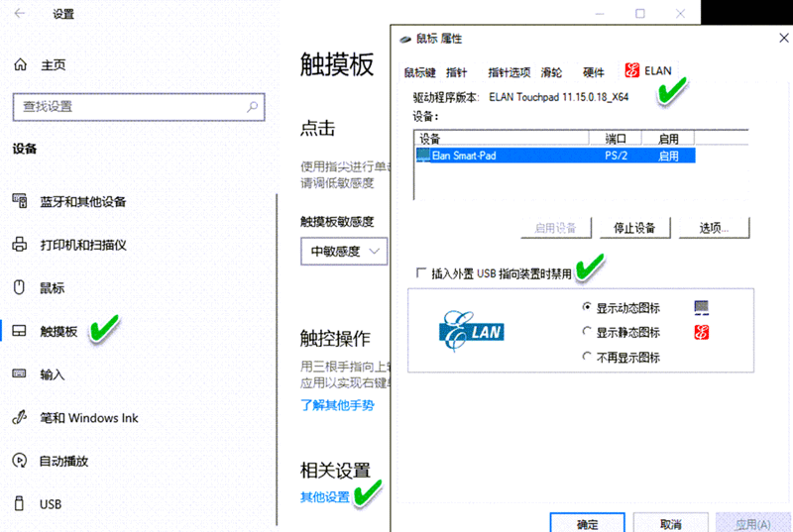
Task: Open the 其他设置 link
Action: 325,497
